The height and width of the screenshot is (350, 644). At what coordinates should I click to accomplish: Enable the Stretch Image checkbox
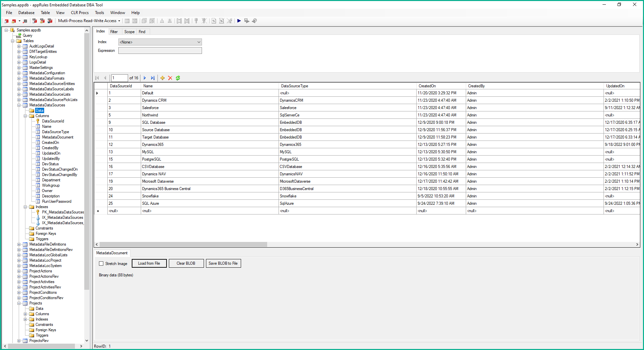(101, 264)
